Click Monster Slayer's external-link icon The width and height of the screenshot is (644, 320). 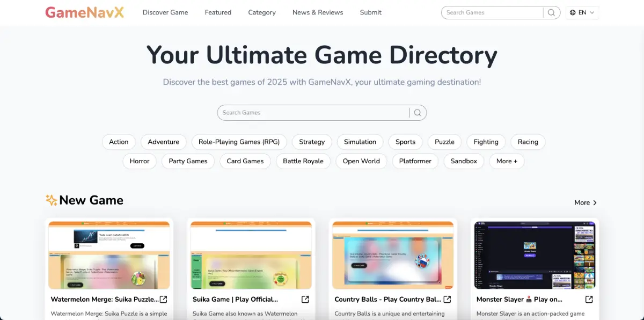tap(589, 299)
